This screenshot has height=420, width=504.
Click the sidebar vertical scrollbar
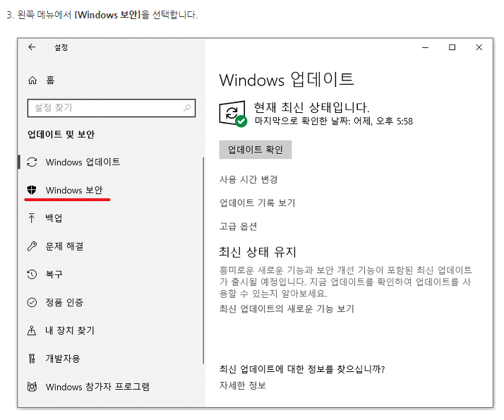[x=203, y=261]
